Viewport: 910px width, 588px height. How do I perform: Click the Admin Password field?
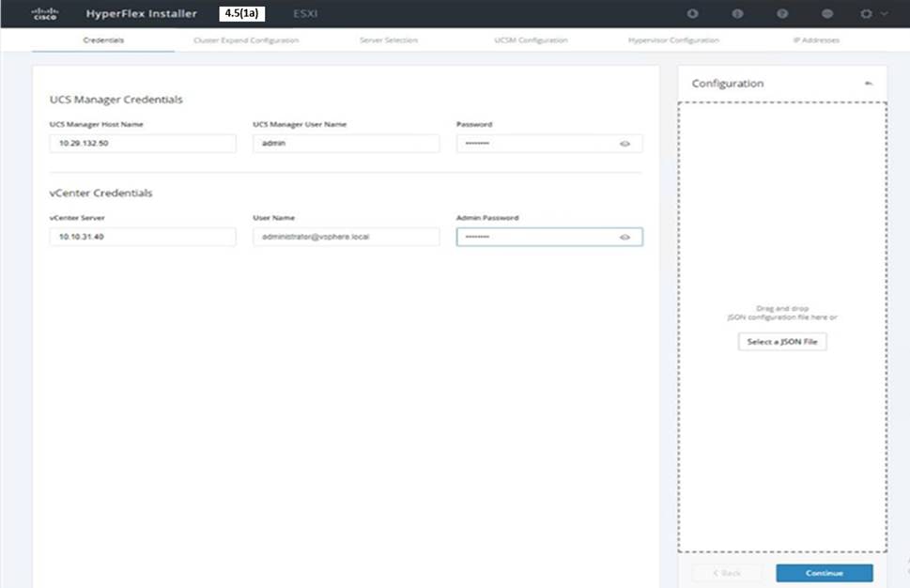tap(549, 237)
